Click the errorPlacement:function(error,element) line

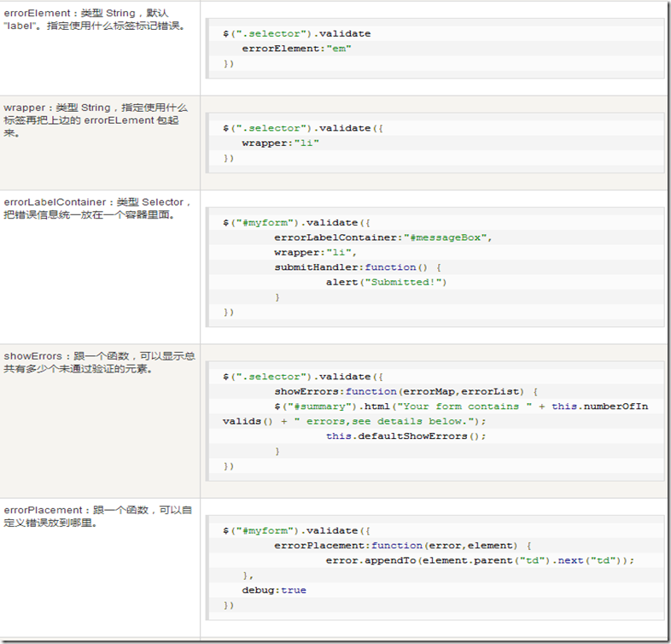[403, 546]
